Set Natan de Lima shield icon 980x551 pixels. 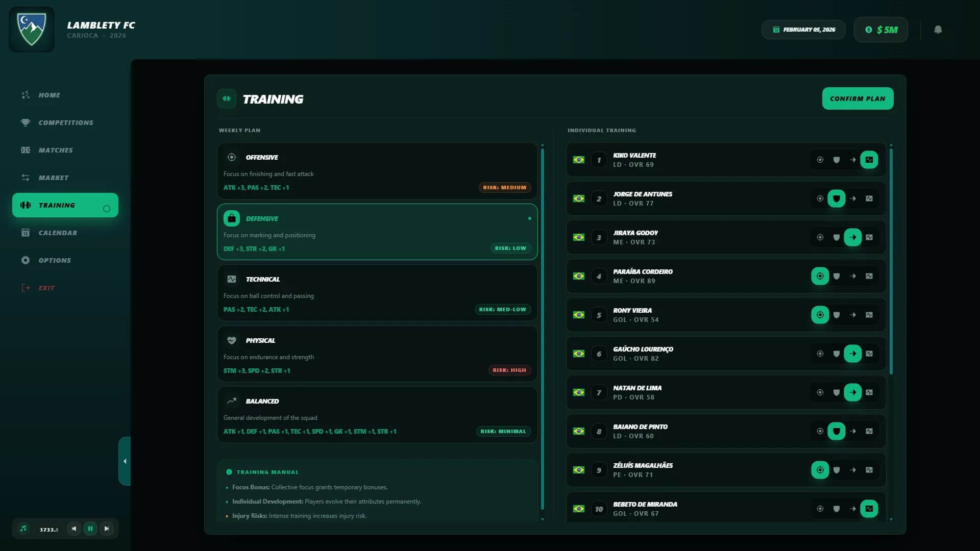coord(837,392)
